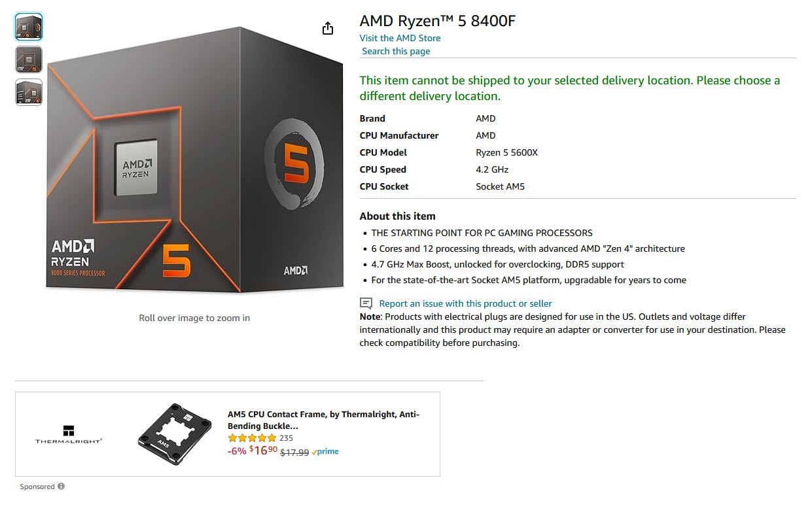
Task: Click the 235 reviews count
Action: [286, 438]
